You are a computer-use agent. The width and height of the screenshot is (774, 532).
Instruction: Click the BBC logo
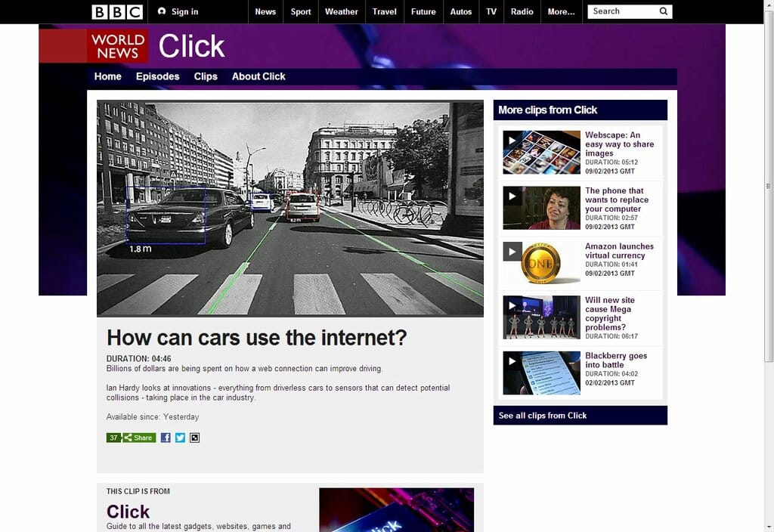(x=117, y=12)
